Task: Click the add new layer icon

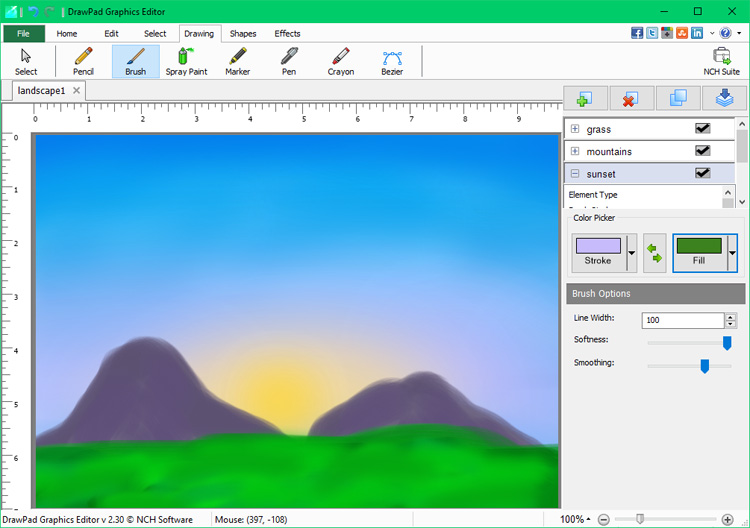Action: tap(585, 98)
